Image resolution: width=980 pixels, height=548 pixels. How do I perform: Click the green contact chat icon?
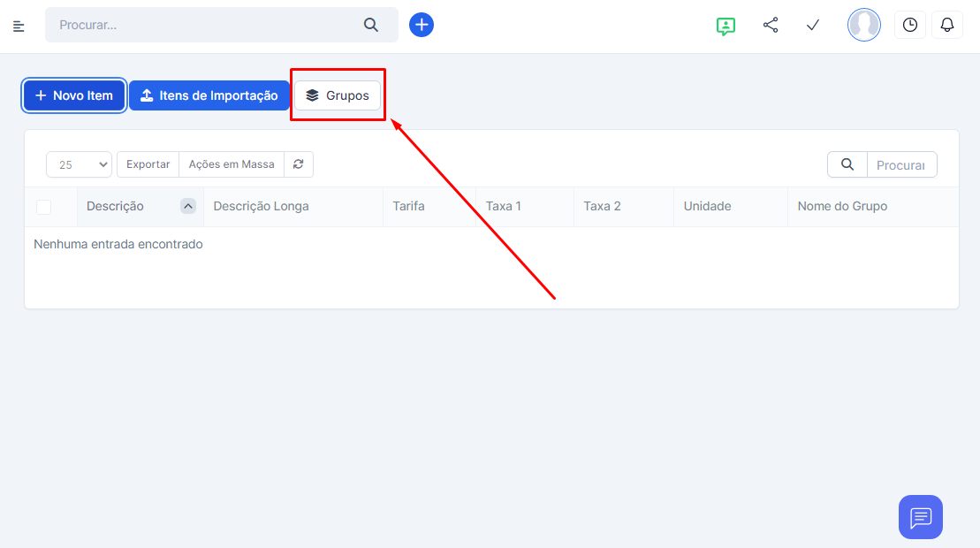(x=726, y=26)
